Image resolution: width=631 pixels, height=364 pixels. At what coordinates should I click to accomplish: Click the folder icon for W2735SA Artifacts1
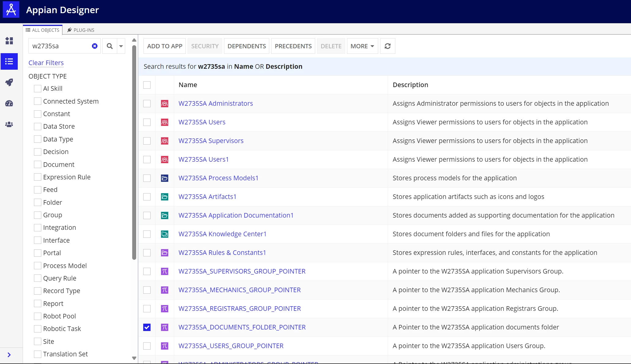pyautogui.click(x=165, y=197)
